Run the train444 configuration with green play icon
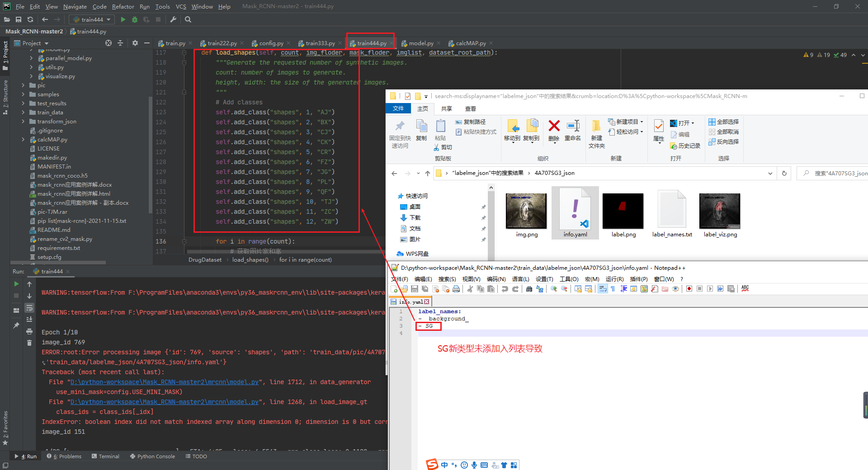 pos(123,19)
